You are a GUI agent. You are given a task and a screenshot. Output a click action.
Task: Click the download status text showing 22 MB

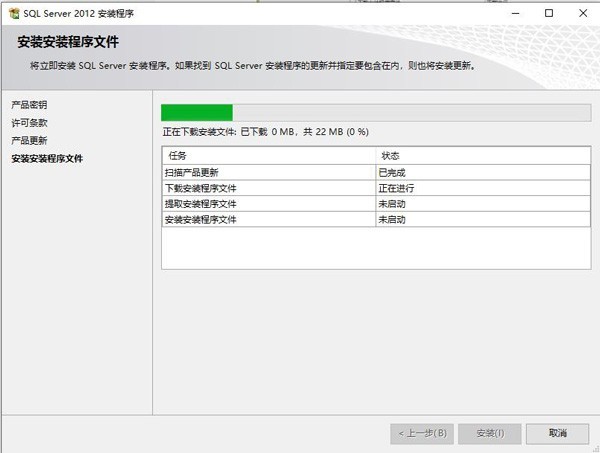266,132
